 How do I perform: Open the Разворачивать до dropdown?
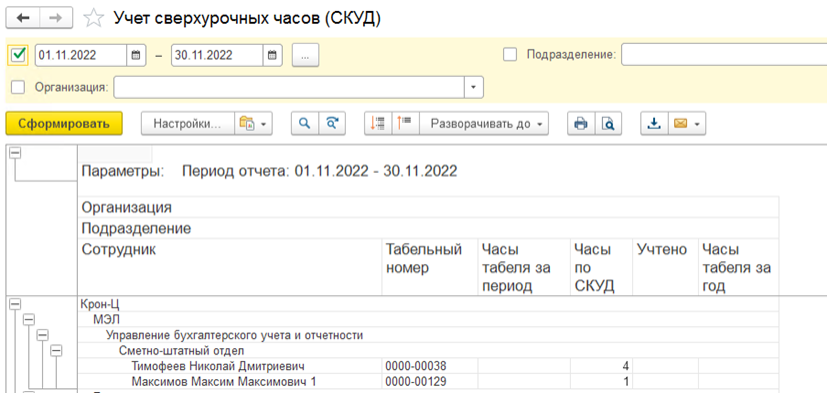pyautogui.click(x=484, y=123)
